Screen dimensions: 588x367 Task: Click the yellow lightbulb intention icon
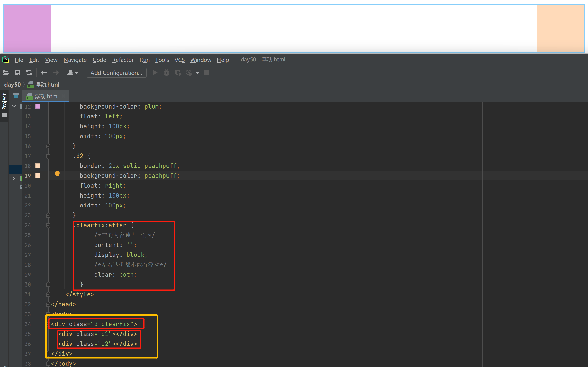point(57,174)
